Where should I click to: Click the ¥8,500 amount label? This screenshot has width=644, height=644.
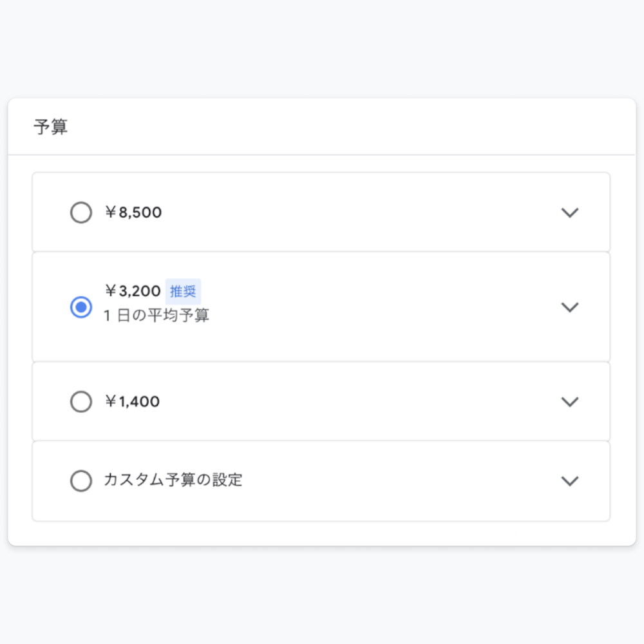[133, 213]
